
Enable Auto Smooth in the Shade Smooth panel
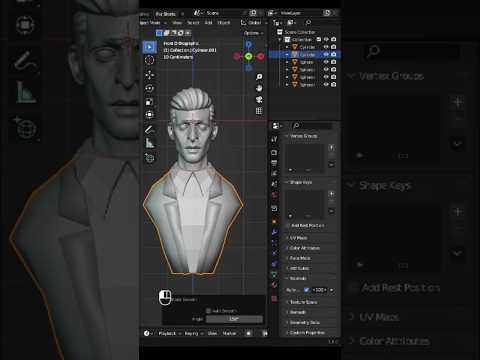pyautogui.click(x=208, y=311)
